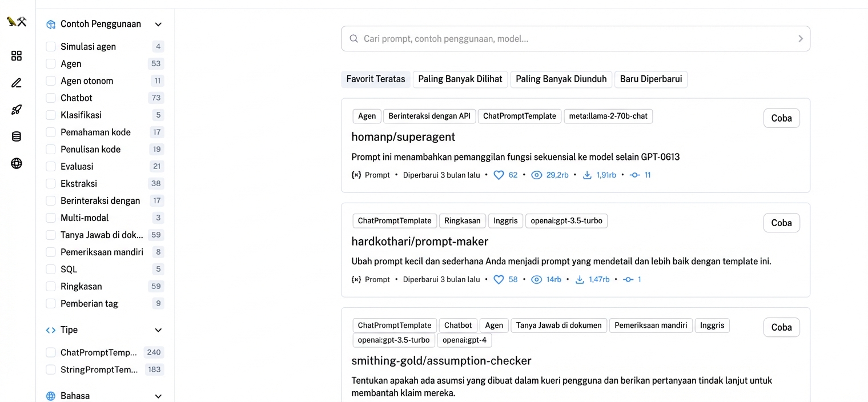
Task: Select the Baru Diperbarui tab
Action: tap(651, 79)
